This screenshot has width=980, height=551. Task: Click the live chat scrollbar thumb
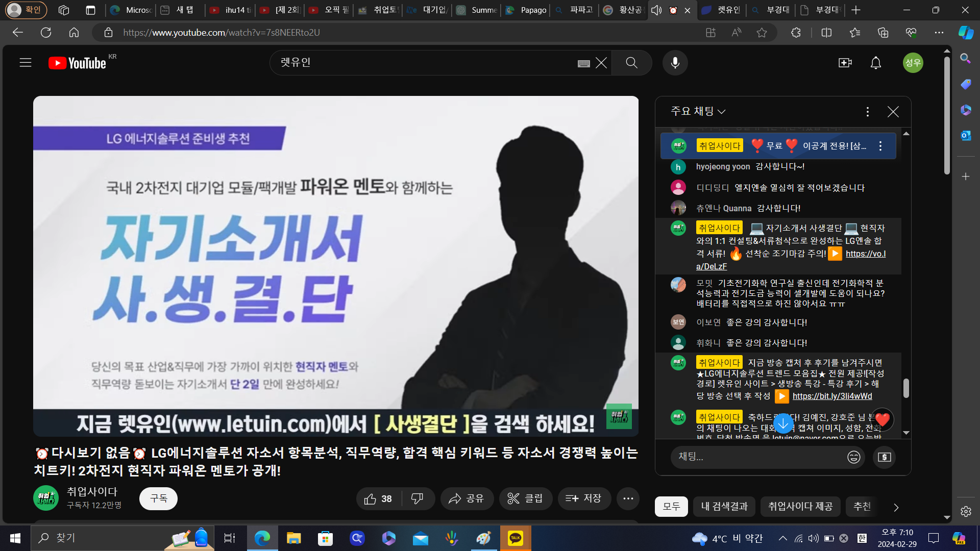pyautogui.click(x=906, y=388)
